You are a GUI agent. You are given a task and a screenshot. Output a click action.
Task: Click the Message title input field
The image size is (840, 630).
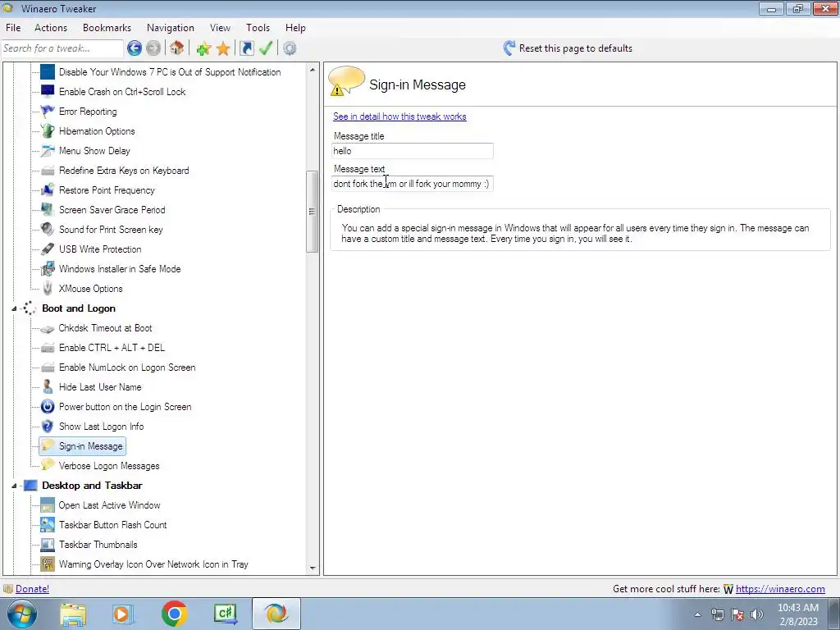[x=413, y=151]
